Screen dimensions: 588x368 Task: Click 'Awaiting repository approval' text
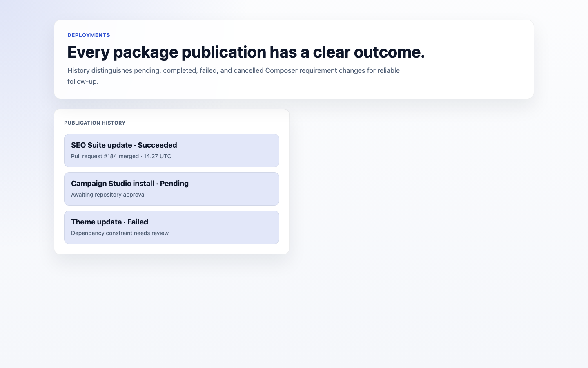point(108,195)
